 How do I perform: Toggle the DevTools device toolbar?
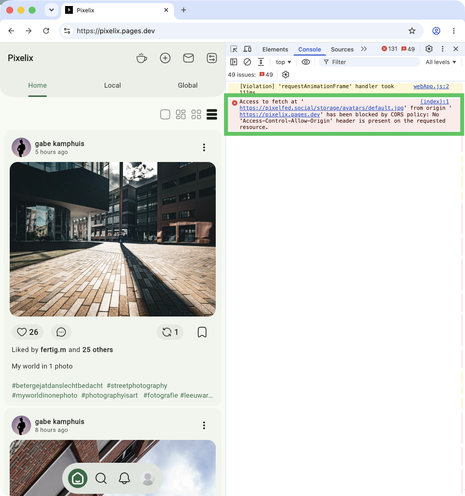247,49
